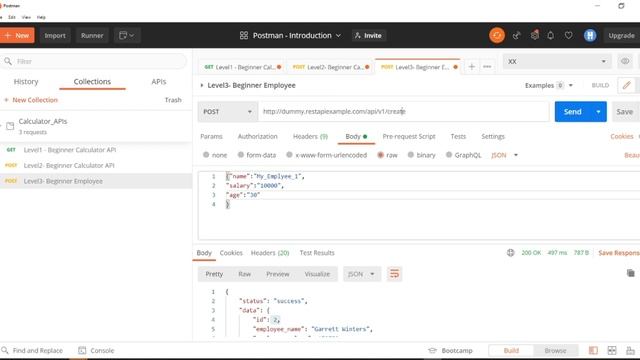Open the Authorization tab

tap(257, 136)
